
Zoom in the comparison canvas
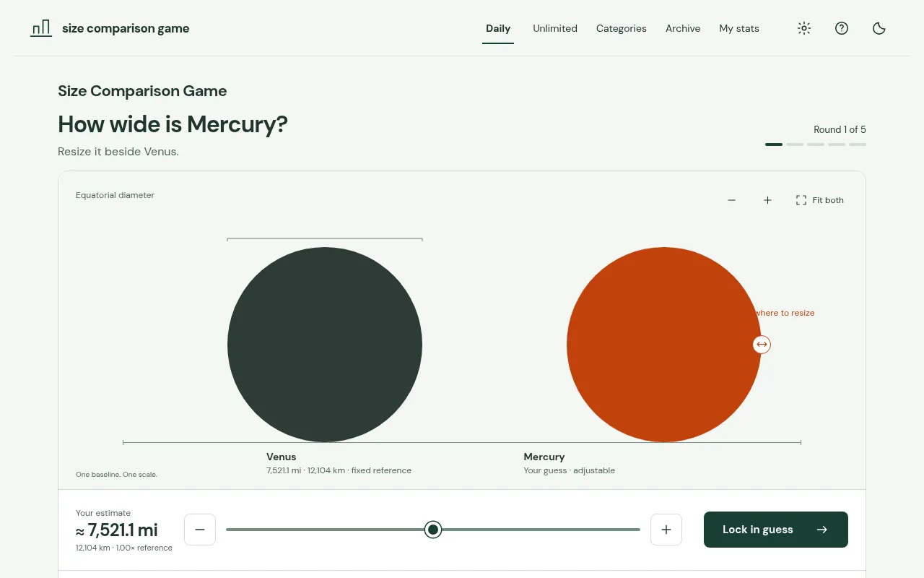coord(767,200)
